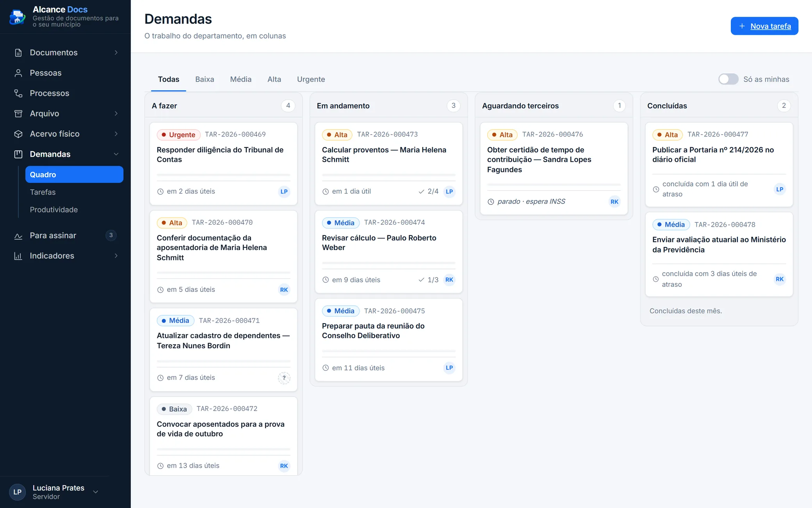Viewport: 812px width, 508px height.
Task: Select the Baixa priority tab
Action: [x=205, y=79]
